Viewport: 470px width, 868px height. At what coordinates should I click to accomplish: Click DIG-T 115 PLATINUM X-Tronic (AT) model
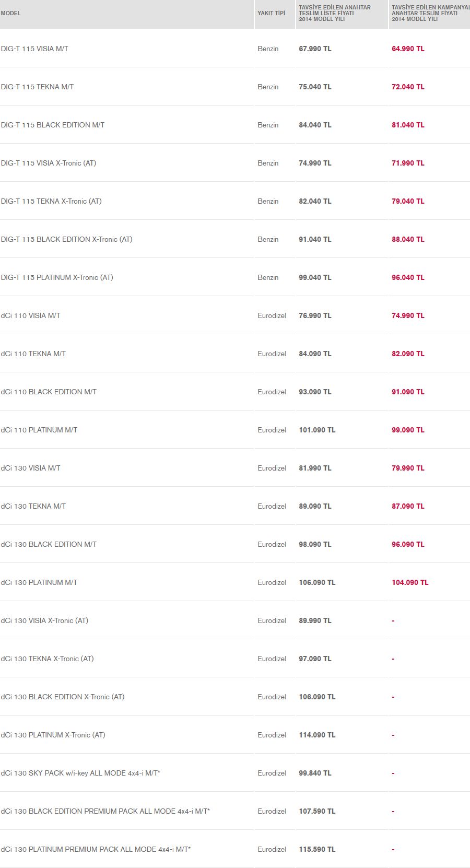pyautogui.click(x=57, y=278)
